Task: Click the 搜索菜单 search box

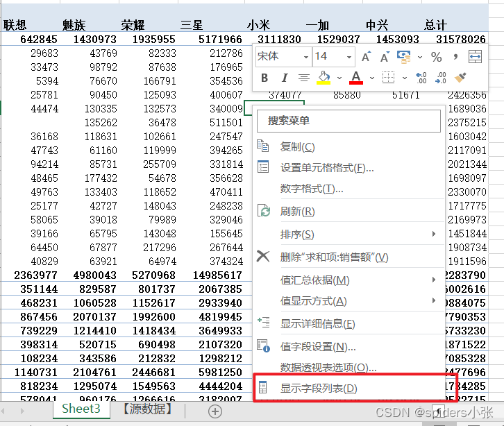Action: (348, 121)
